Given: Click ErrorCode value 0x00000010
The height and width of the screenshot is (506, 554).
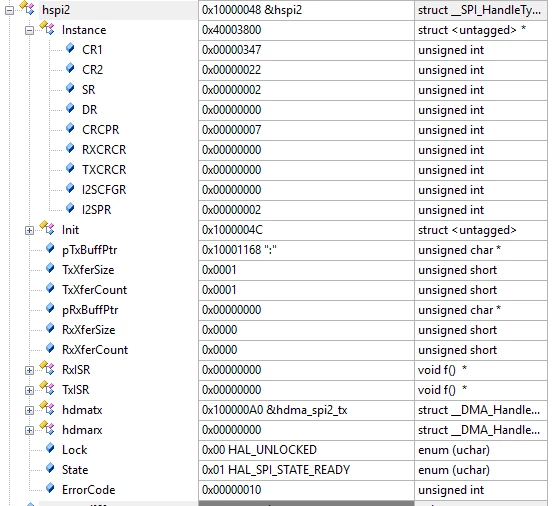Looking at the screenshot, I should (231, 490).
